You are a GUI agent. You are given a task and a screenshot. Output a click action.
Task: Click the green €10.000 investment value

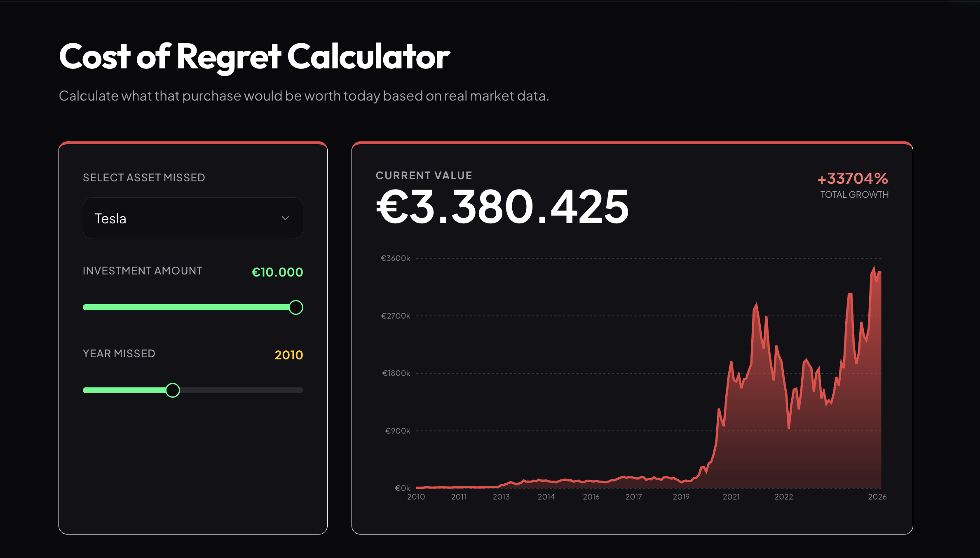277,272
